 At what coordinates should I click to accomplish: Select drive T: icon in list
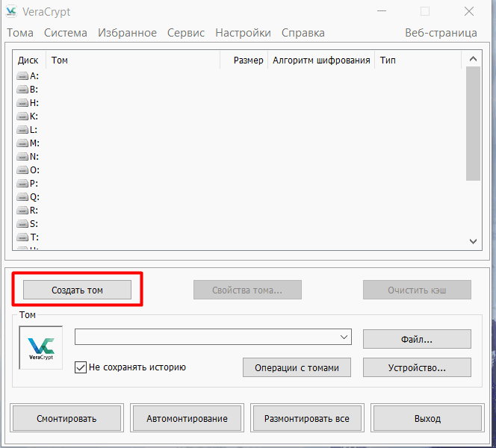point(22,237)
